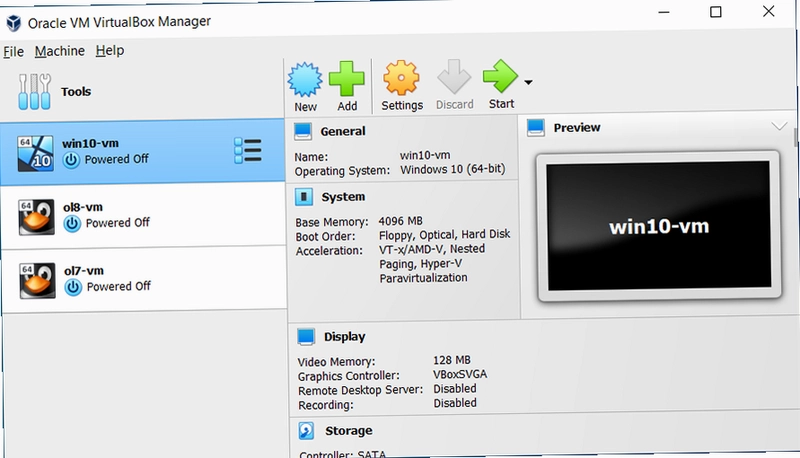The height and width of the screenshot is (458, 800).
Task: Click the Operating System value Windows 10 (64-bit)
Action: click(x=453, y=169)
